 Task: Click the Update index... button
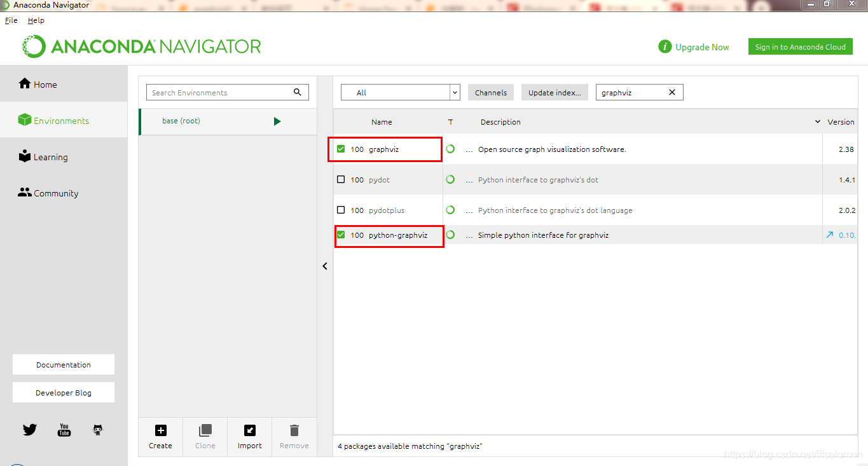coord(555,92)
